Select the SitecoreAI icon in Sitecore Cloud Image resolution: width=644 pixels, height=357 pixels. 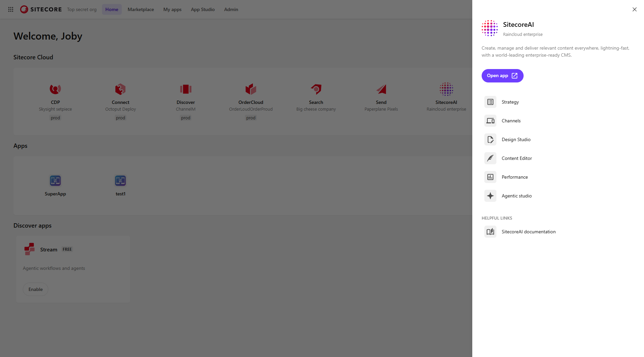(446, 89)
